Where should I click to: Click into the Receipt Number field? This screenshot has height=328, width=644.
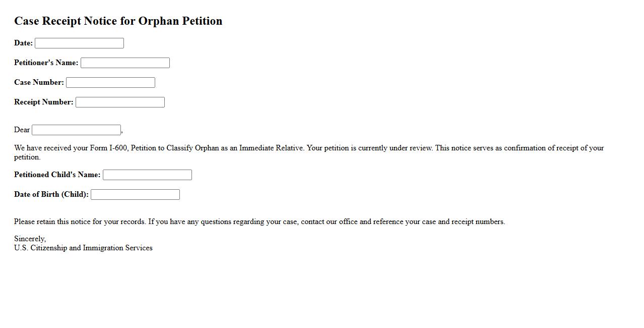pos(120,102)
